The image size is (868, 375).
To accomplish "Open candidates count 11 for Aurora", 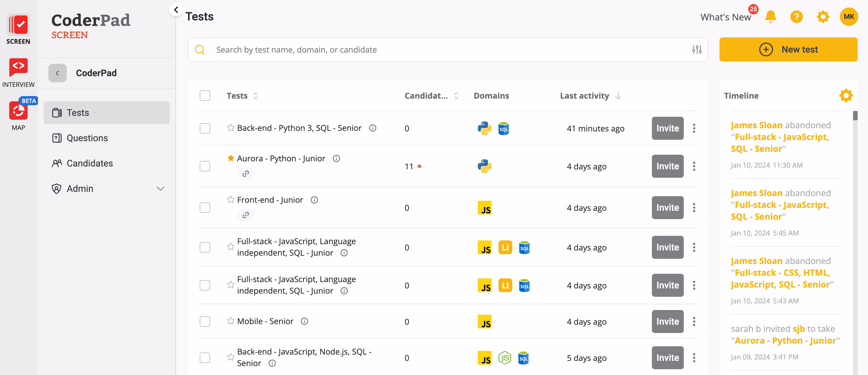I will click(409, 166).
